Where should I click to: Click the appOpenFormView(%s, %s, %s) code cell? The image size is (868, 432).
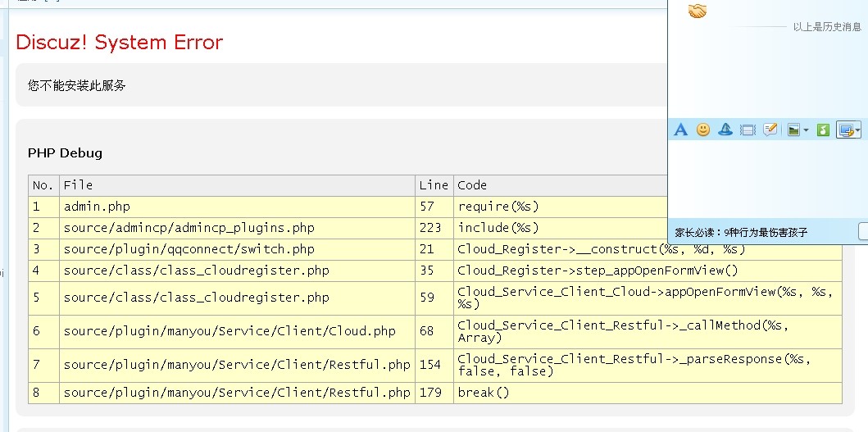coord(648,298)
